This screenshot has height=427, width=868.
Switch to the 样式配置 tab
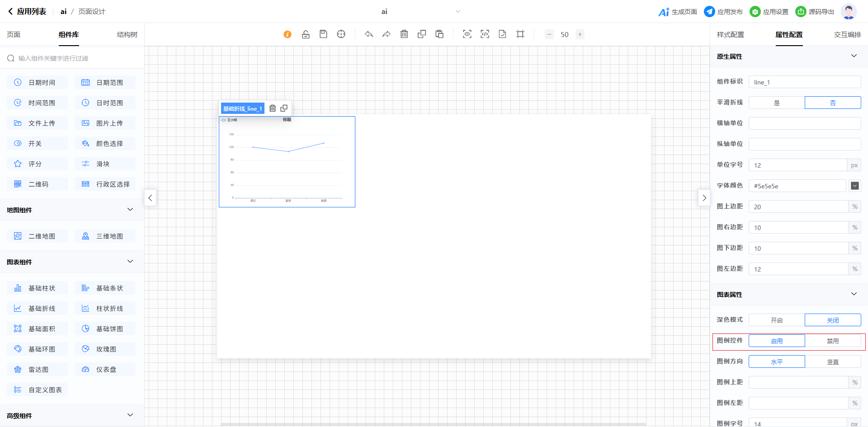(x=730, y=35)
